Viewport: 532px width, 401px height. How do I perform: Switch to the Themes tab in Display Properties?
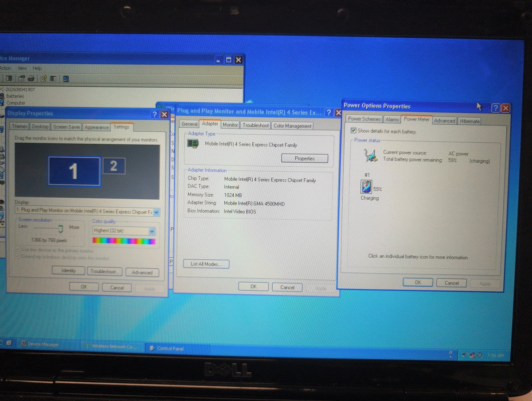[x=20, y=126]
